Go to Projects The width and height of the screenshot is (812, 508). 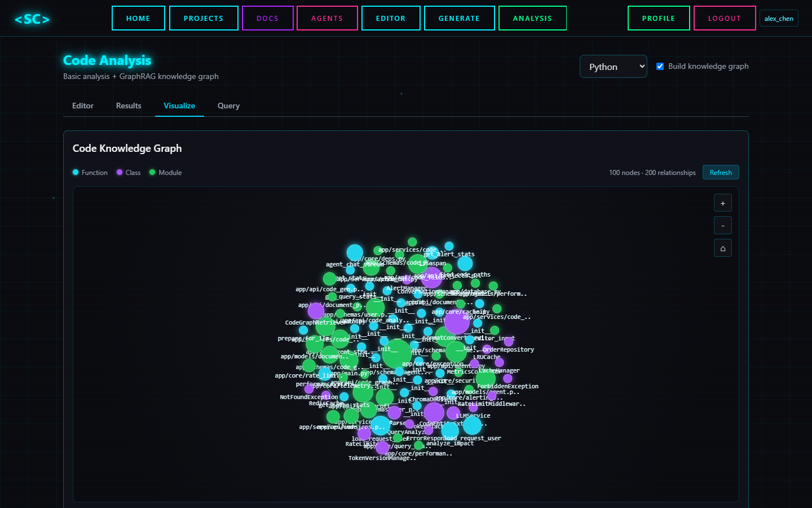pyautogui.click(x=204, y=18)
